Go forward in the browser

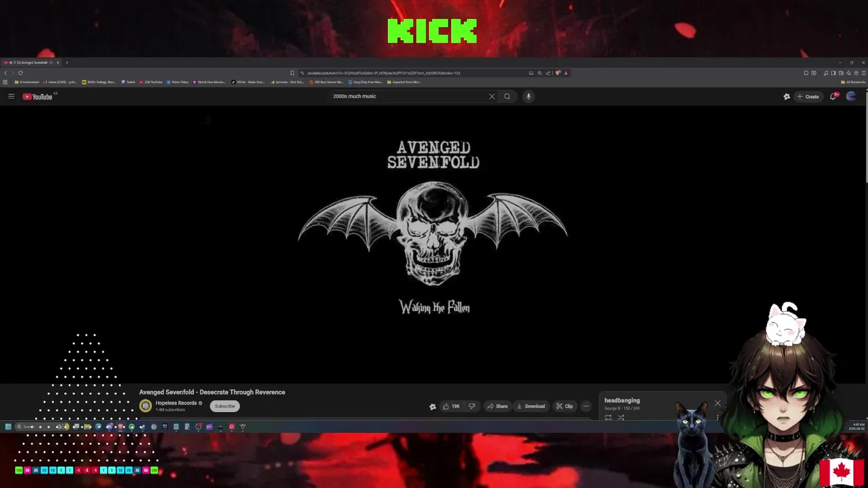13,73
